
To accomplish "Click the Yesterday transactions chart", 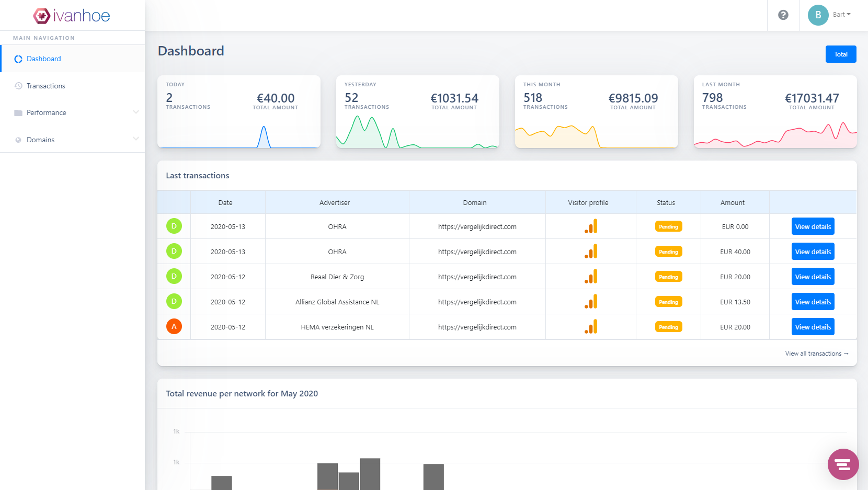I will point(417,133).
